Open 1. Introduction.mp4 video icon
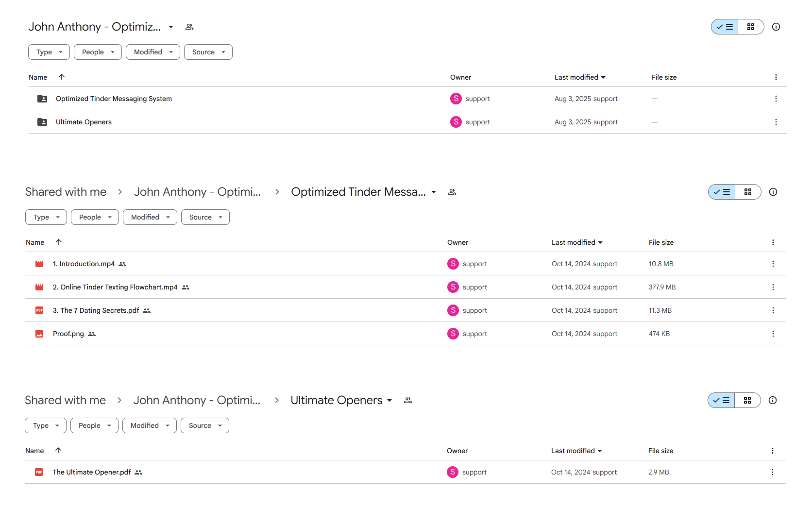The image size is (812, 509). 39,264
